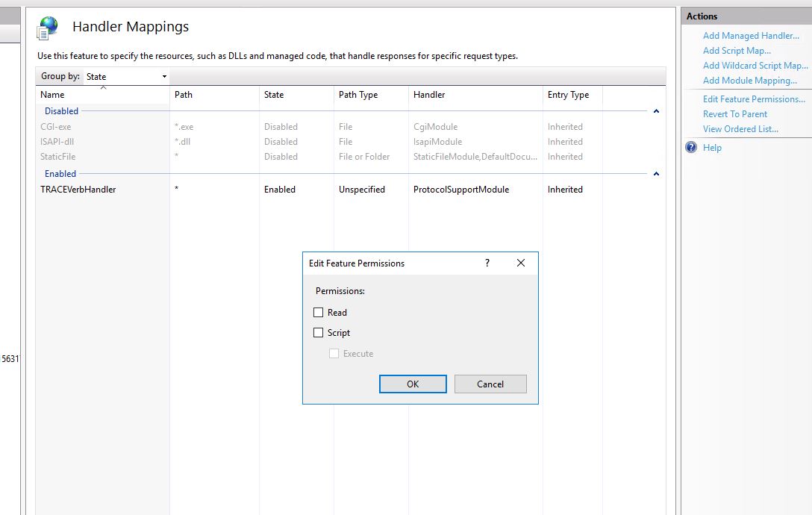Click View Ordered List link
The height and width of the screenshot is (515, 812).
[x=740, y=129]
